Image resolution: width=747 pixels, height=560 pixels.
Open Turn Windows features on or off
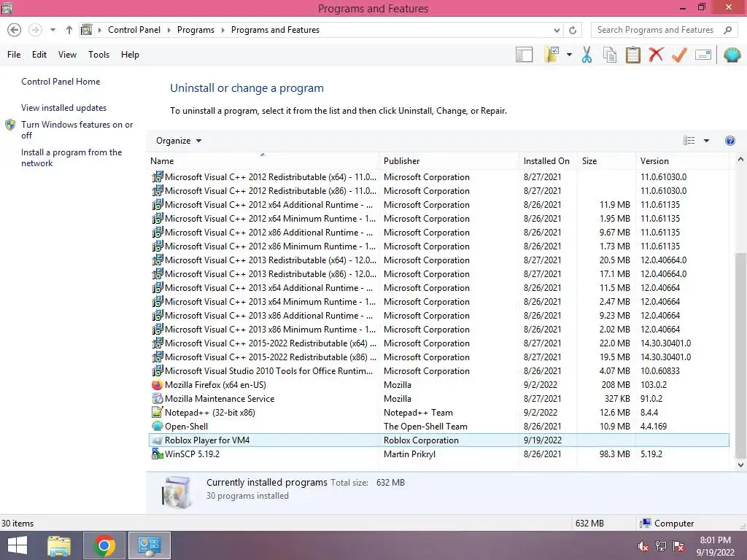pyautogui.click(x=77, y=130)
